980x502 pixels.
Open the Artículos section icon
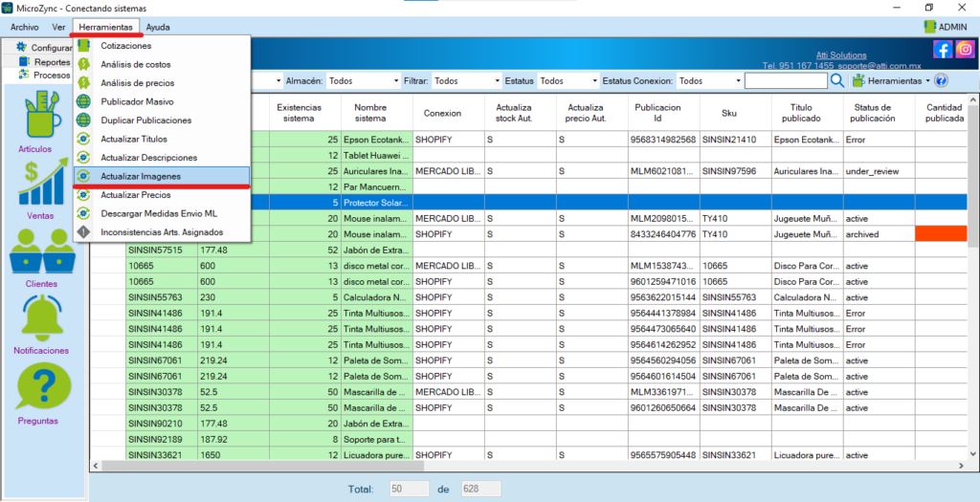pyautogui.click(x=42, y=115)
